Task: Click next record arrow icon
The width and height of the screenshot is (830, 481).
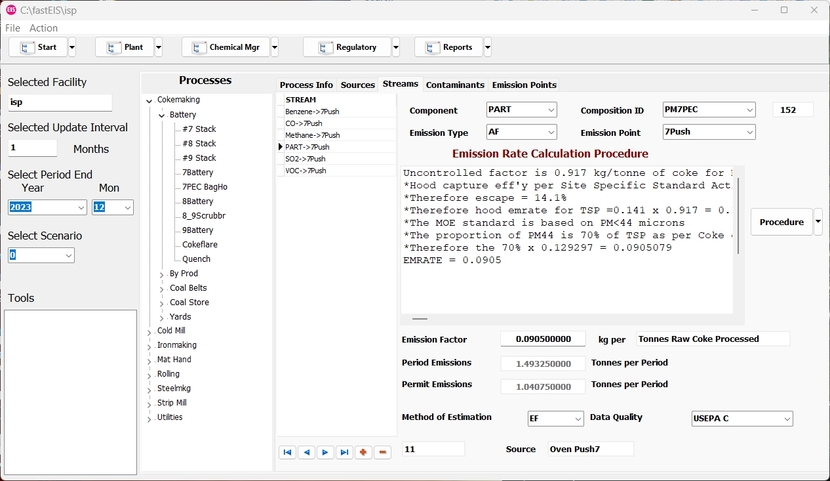Action: pyautogui.click(x=326, y=453)
